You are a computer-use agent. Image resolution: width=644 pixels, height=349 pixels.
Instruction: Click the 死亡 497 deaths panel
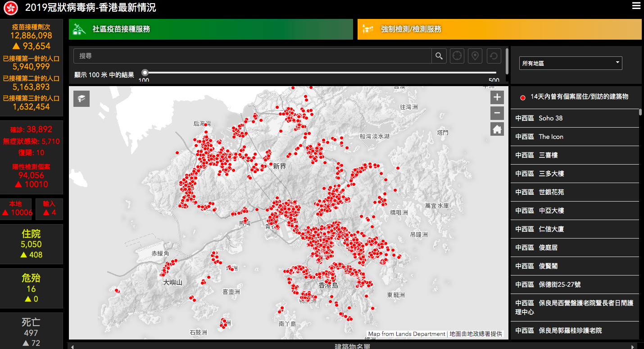tap(31, 331)
